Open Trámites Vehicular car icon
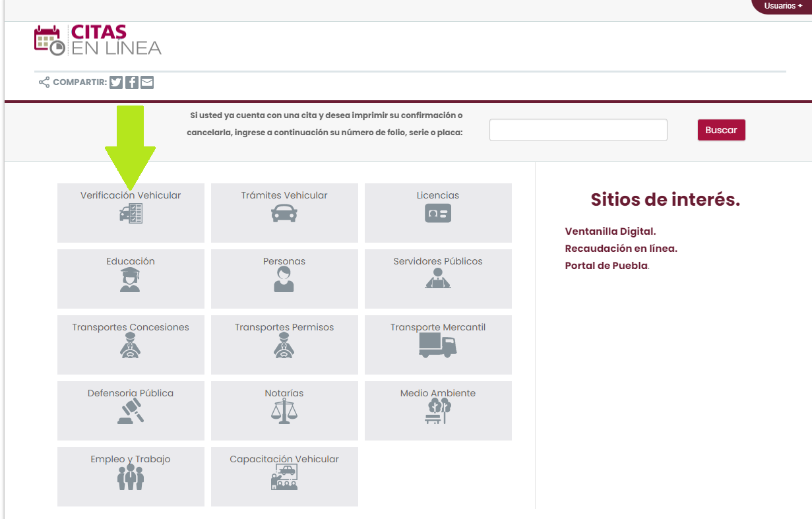Viewport: 812px width, 519px height. 284,214
